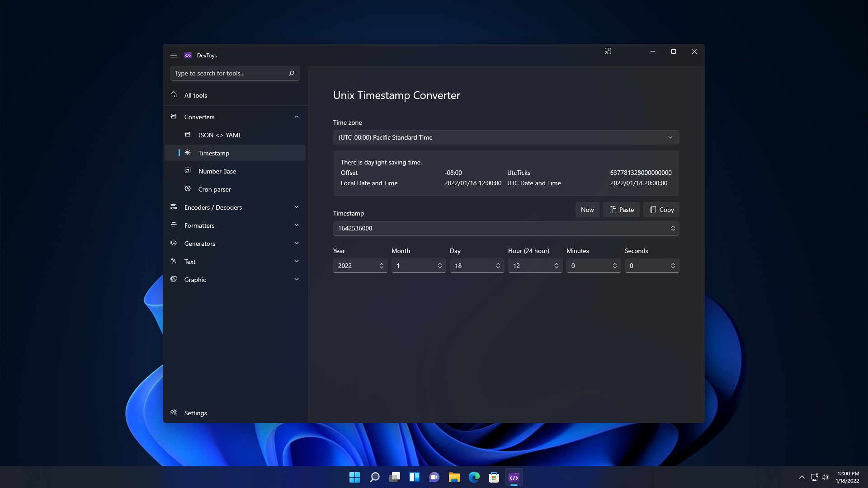This screenshot has height=488, width=868.
Task: Click the Text category icon
Action: pyautogui.click(x=174, y=261)
